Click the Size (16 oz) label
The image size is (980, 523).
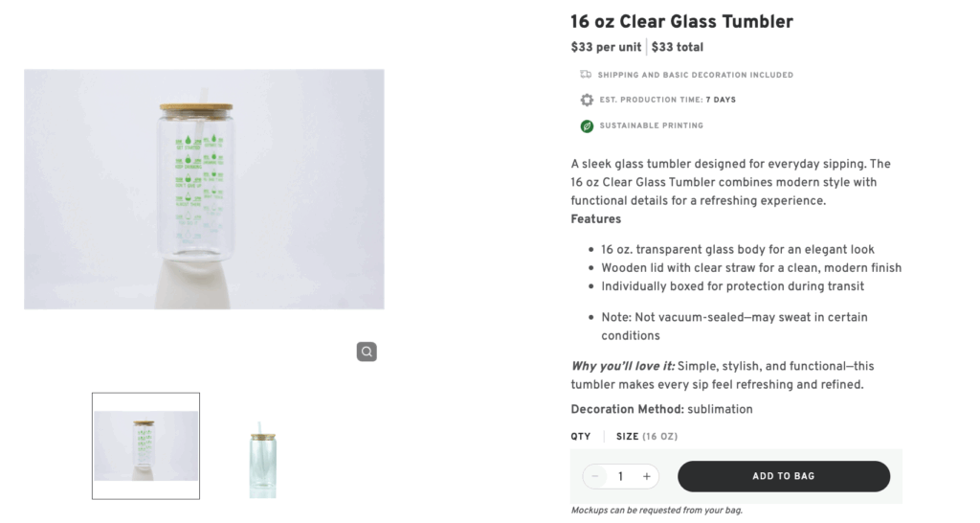[646, 437]
